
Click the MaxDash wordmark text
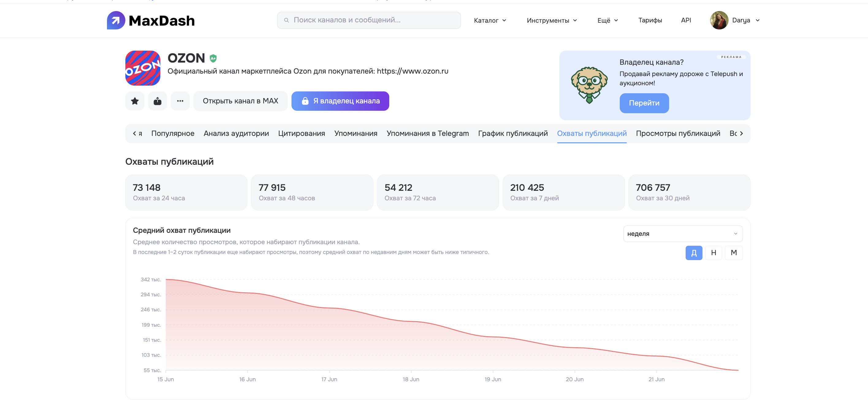click(x=162, y=21)
